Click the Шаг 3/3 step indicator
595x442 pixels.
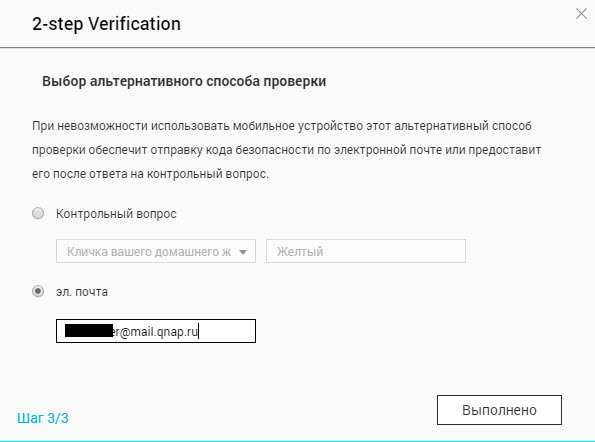[43, 418]
